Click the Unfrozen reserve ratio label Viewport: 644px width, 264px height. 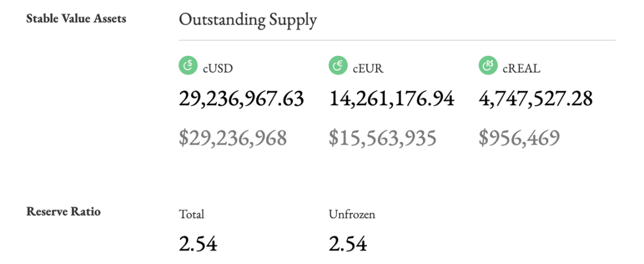click(x=351, y=214)
